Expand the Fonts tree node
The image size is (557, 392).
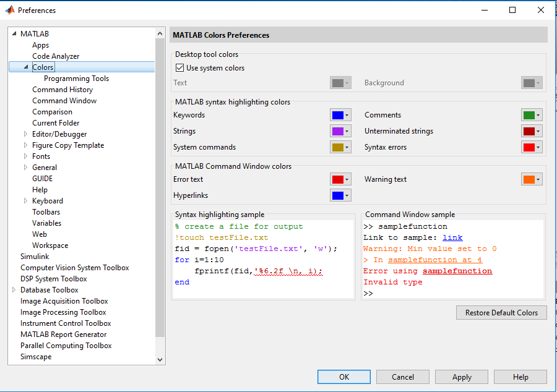(25, 156)
